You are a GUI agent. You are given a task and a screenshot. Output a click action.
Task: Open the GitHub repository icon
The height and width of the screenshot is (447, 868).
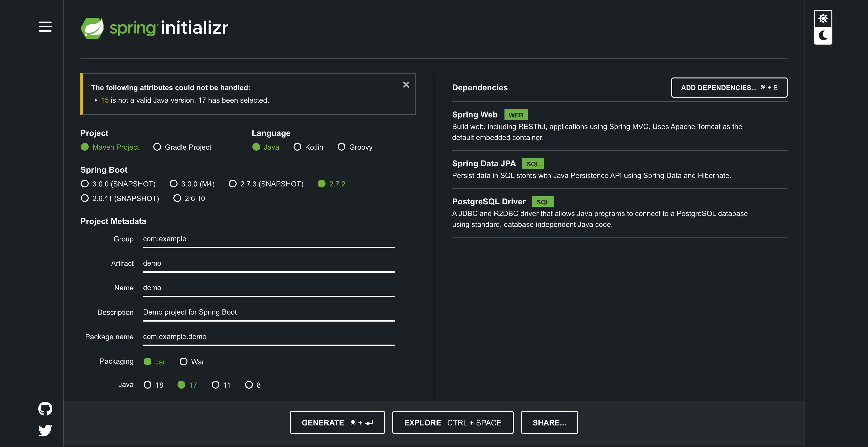point(45,408)
